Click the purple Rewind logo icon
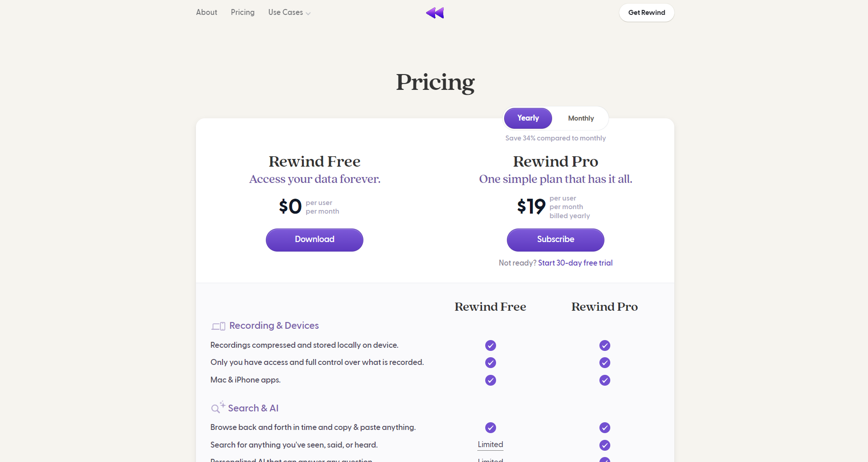 click(435, 13)
